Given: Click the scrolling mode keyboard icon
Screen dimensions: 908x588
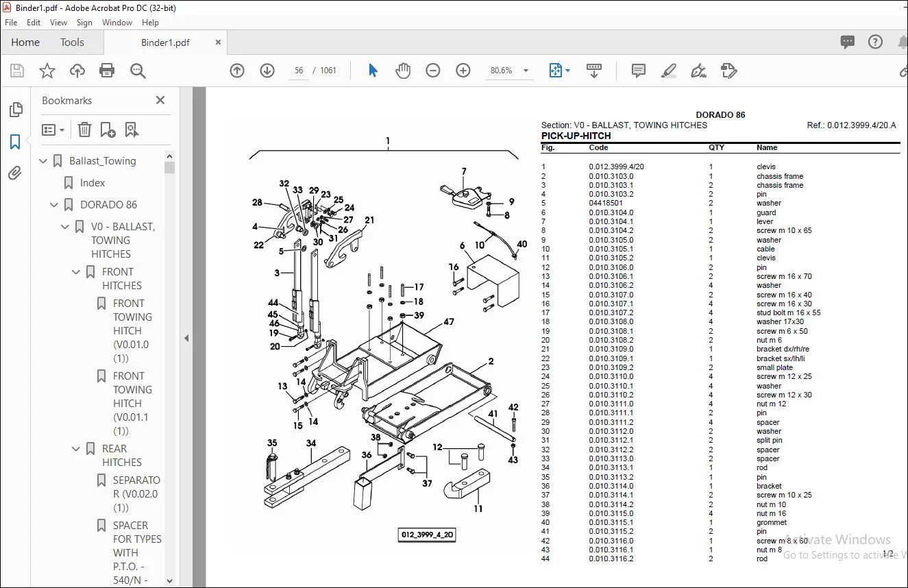Looking at the screenshot, I should (594, 71).
